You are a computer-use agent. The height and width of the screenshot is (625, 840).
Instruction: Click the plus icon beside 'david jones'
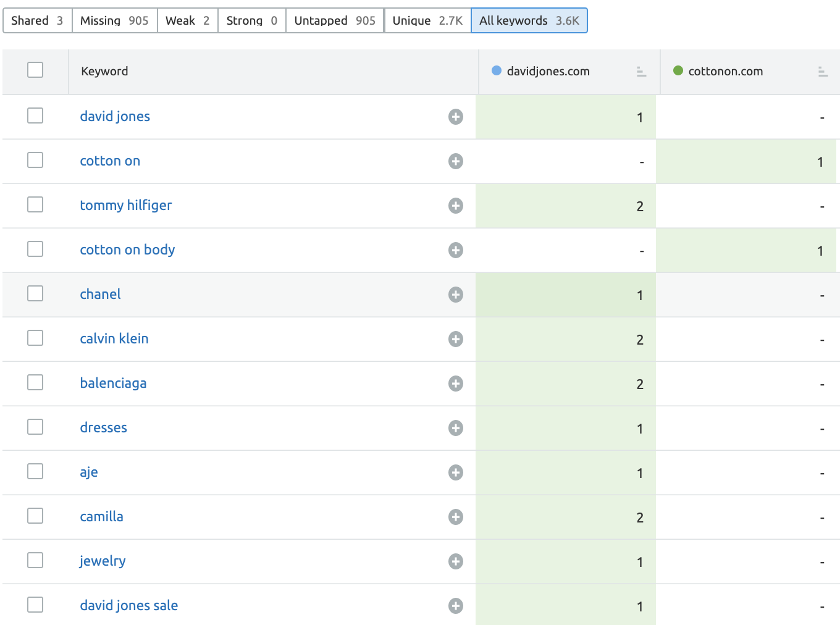click(456, 117)
